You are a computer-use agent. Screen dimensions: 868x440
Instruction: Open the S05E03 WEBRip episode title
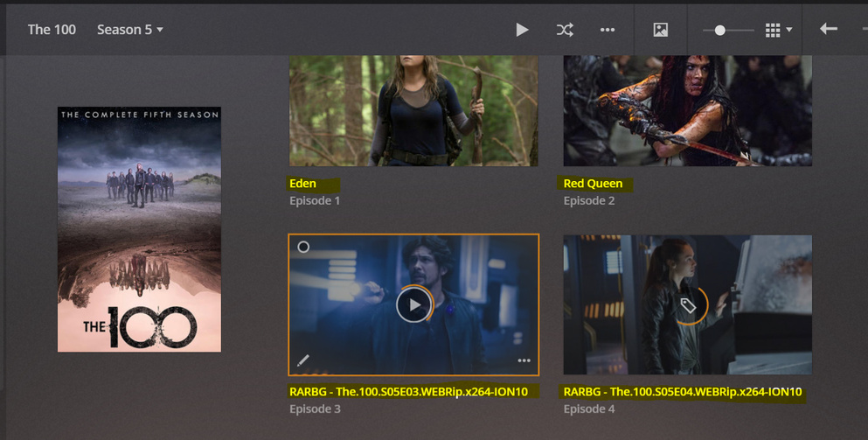point(408,392)
